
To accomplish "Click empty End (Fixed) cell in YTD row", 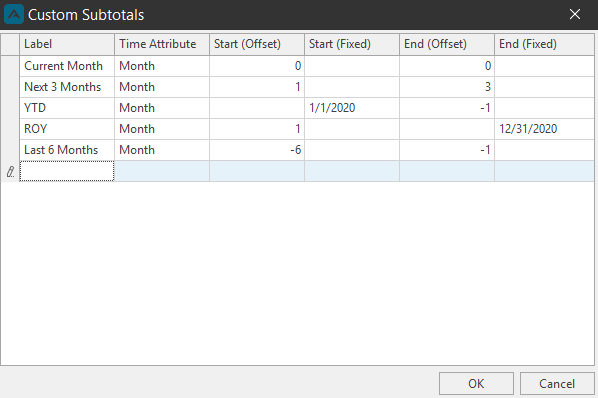I will 545,108.
